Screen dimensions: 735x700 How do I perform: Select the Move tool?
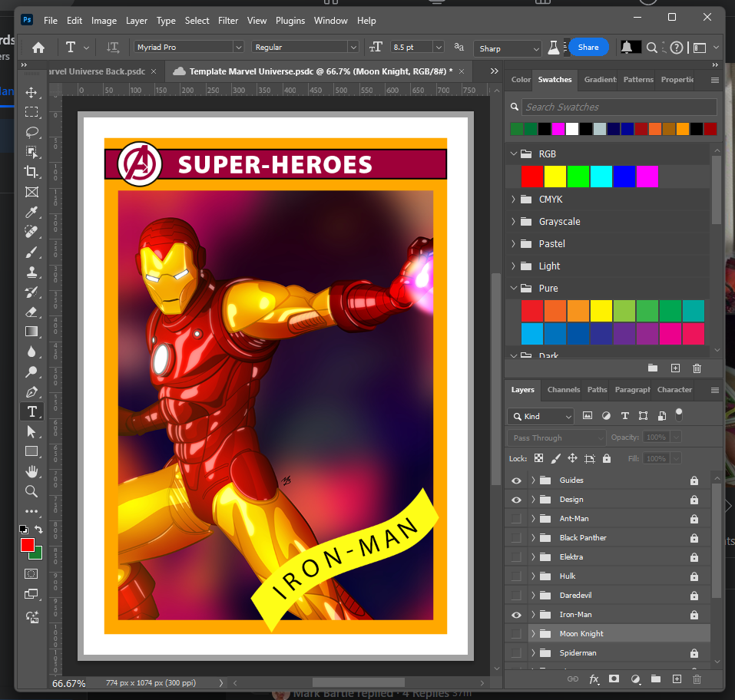coord(31,92)
